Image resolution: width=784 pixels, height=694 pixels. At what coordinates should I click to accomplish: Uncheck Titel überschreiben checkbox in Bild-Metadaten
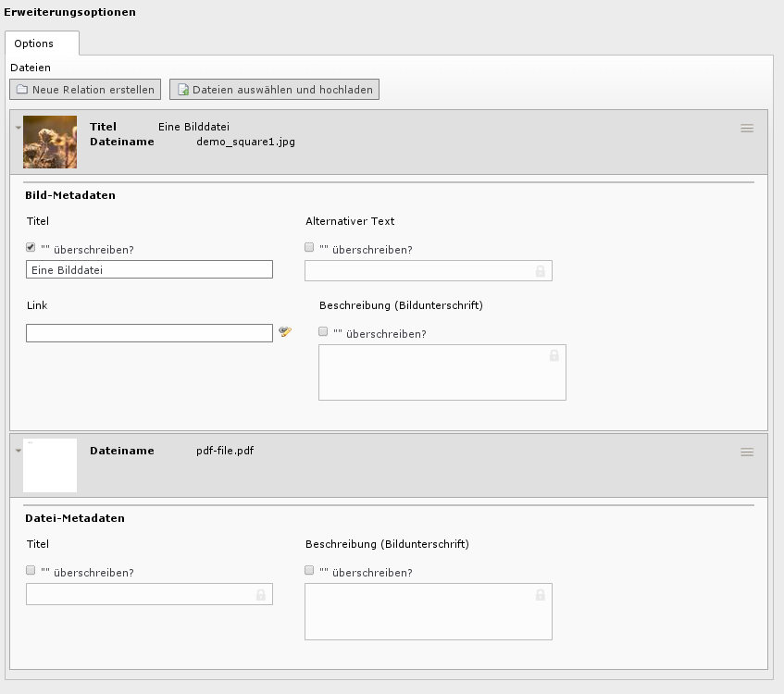click(x=31, y=247)
